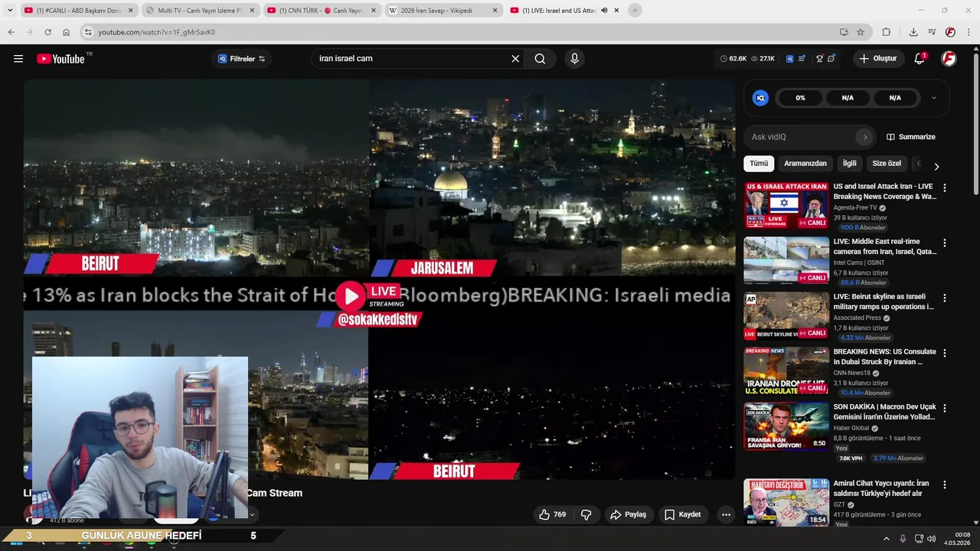
Task: Open browser home page button
Action: 67,32
